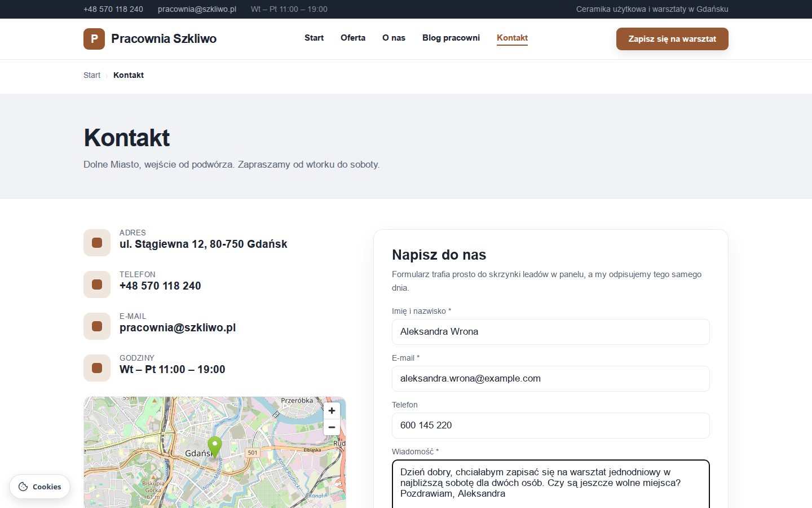
Task: Click Zapisz się na warsztat button
Action: tap(672, 39)
